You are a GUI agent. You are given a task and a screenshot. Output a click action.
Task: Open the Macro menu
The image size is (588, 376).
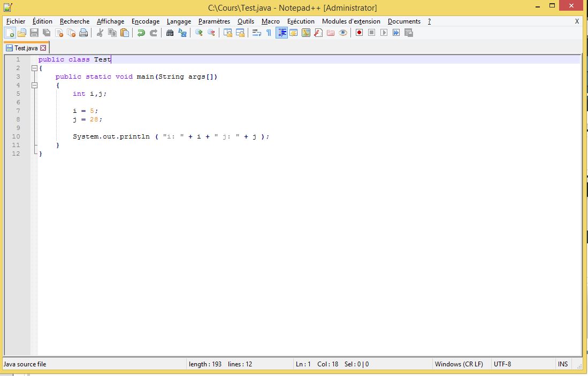coord(270,21)
